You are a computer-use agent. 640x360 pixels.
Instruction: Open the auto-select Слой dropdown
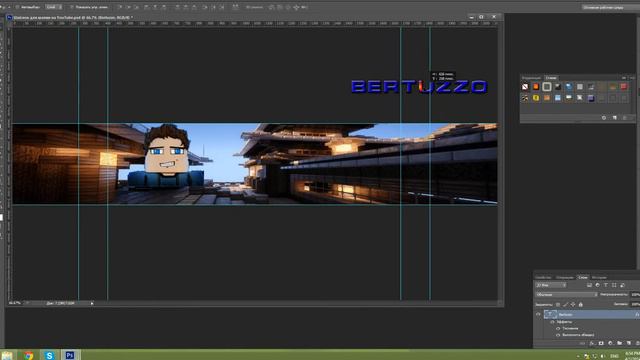[x=53, y=7]
